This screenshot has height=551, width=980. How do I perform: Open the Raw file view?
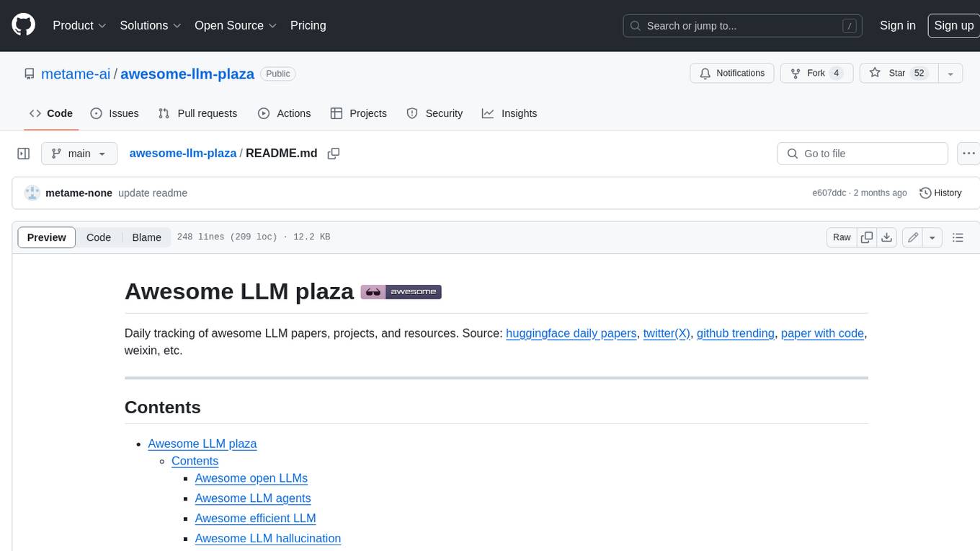click(842, 237)
